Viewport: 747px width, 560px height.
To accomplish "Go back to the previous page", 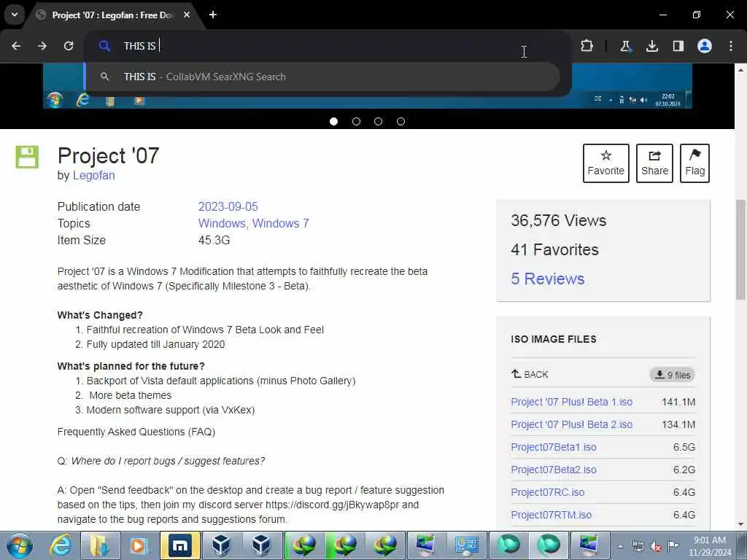I will (x=16, y=46).
